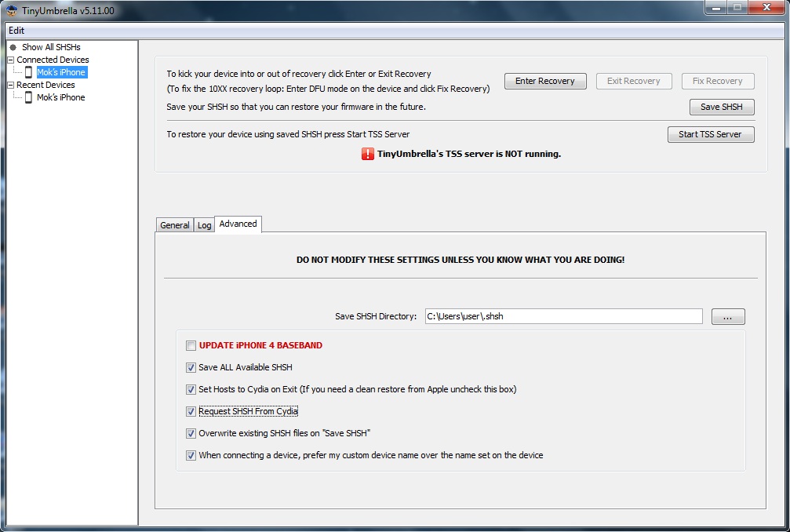The height and width of the screenshot is (532, 790).
Task: Click the Fix Recovery button
Action: pyautogui.click(x=717, y=81)
